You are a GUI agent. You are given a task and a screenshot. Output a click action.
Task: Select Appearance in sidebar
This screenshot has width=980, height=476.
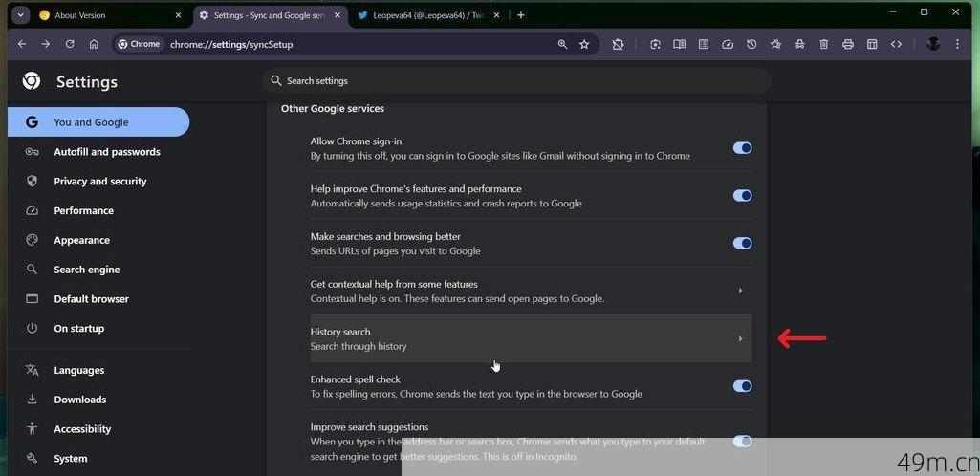point(98,240)
